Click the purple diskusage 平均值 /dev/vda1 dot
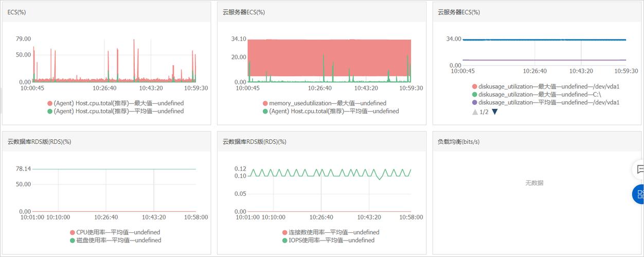 pos(474,102)
